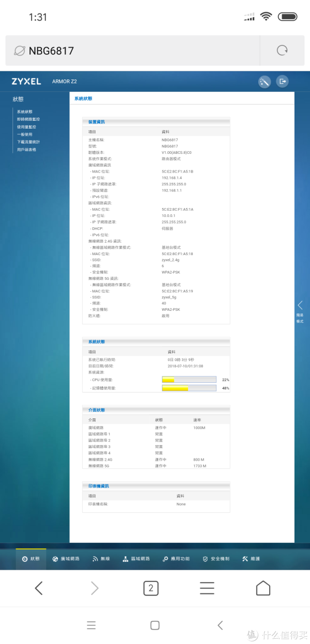Click the 800 M wireless rate value

[199, 460]
